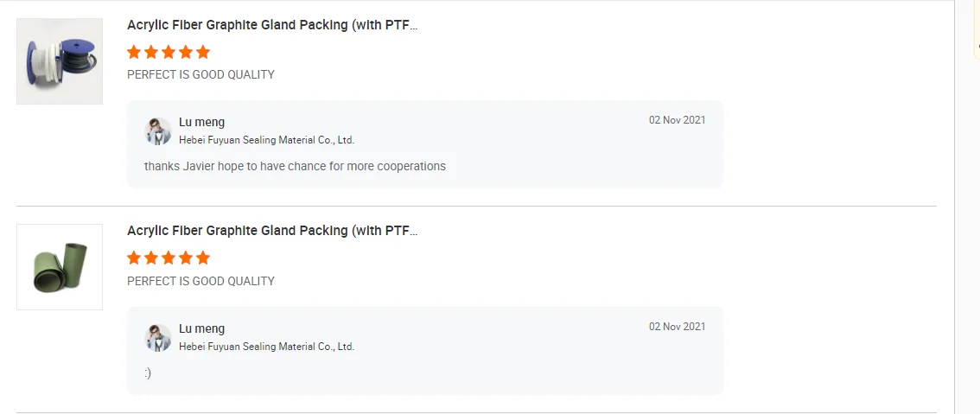Open product title link beside the green roll image

pos(272,231)
